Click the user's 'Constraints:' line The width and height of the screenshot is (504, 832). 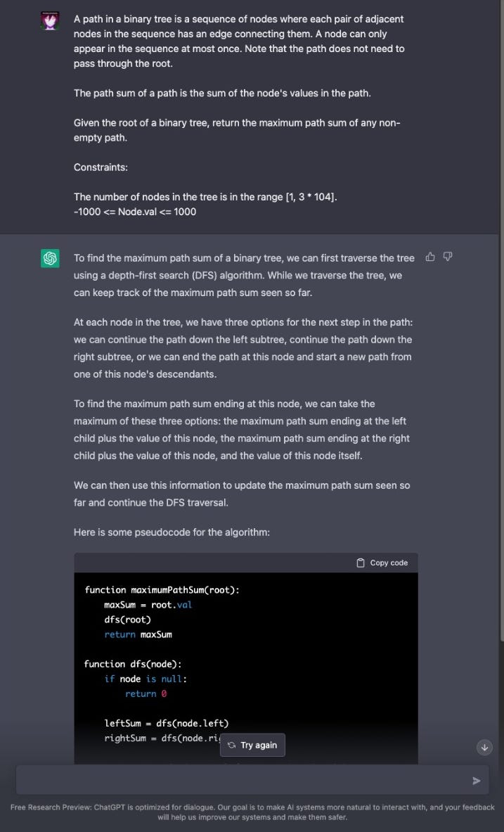point(101,167)
